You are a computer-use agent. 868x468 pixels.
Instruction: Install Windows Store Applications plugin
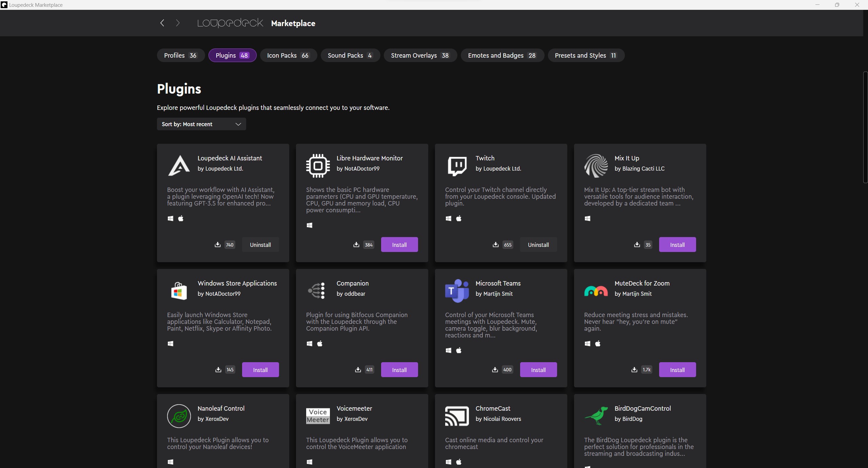pyautogui.click(x=260, y=370)
